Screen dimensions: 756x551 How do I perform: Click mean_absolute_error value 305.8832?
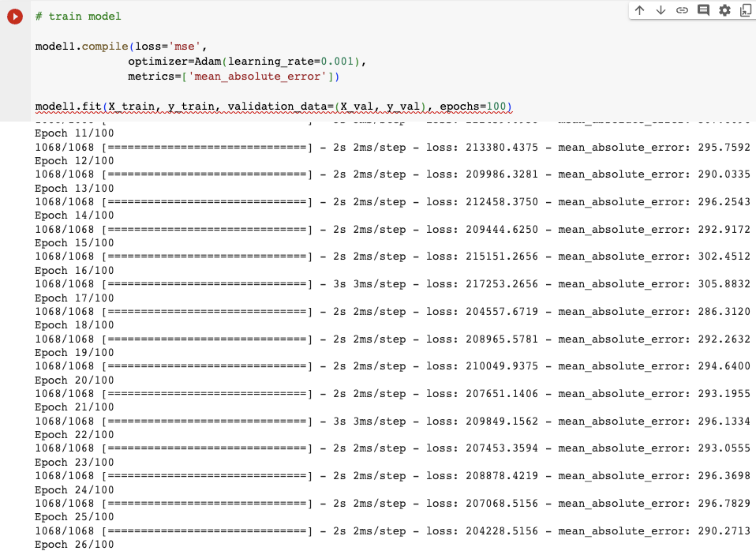[724, 283]
